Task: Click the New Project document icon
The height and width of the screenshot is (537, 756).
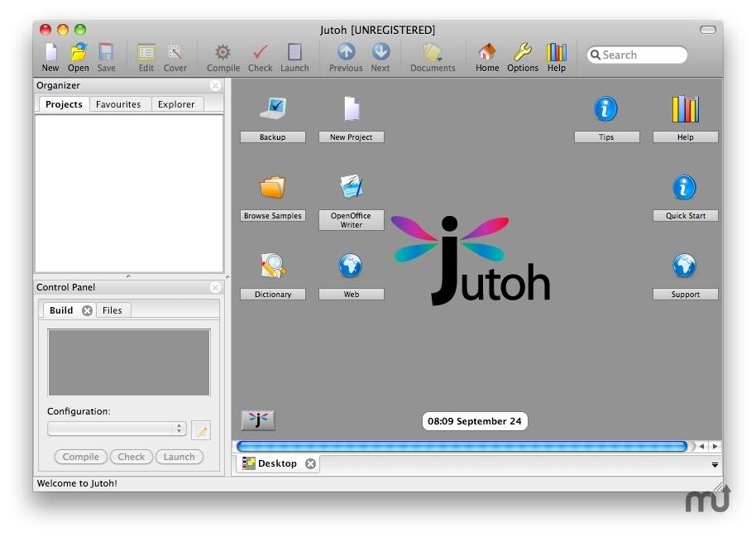Action: [352, 108]
